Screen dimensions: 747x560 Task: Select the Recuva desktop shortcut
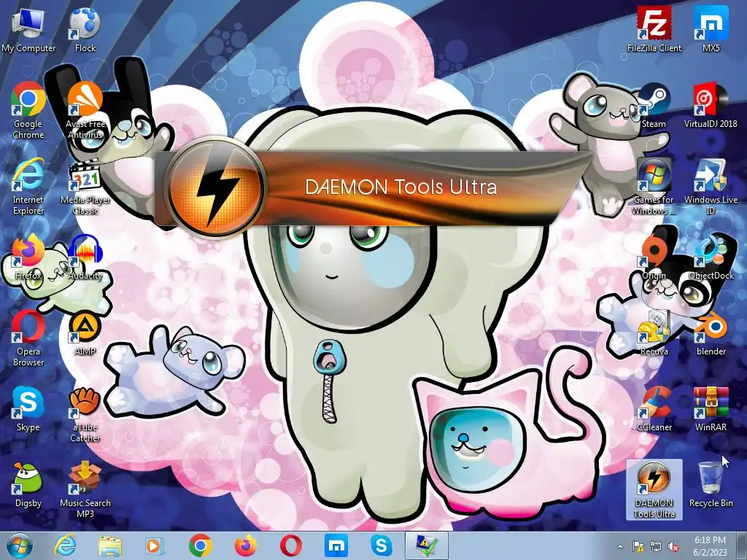coord(654,333)
